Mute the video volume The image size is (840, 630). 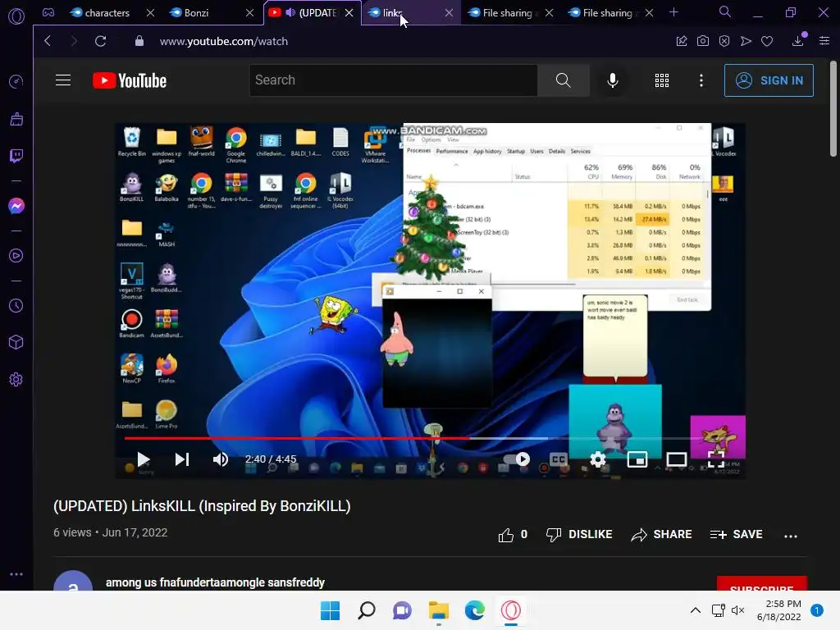pyautogui.click(x=221, y=459)
